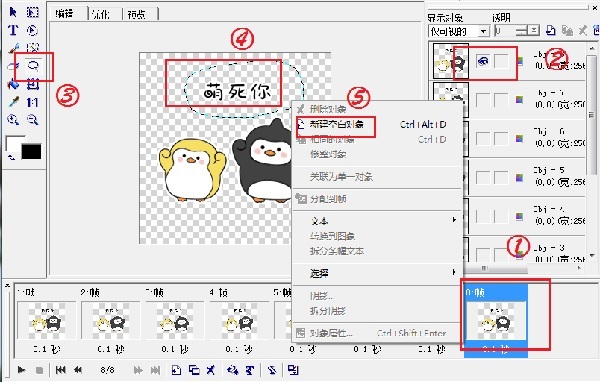Click the transparency spinner arrows
Screen dimensions: 600x382
523,31
